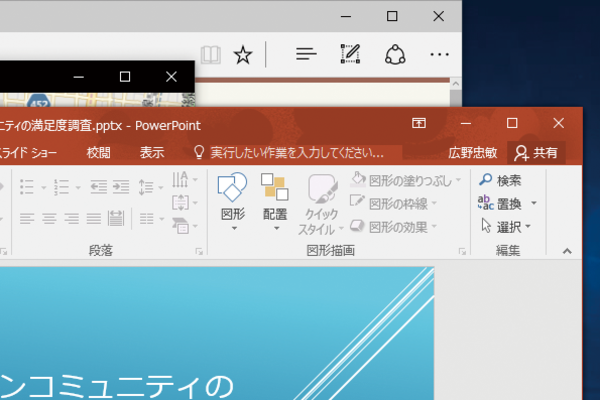Open 図形 shapes gallery
Screen dimensions: 600x400
pyautogui.click(x=233, y=202)
